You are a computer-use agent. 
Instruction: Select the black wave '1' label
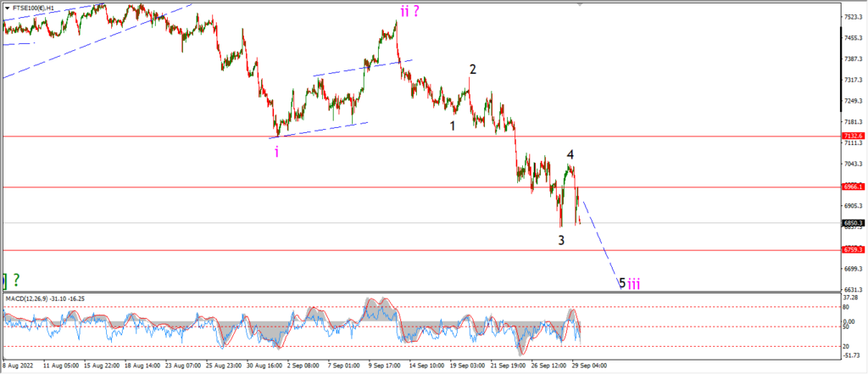tap(453, 126)
